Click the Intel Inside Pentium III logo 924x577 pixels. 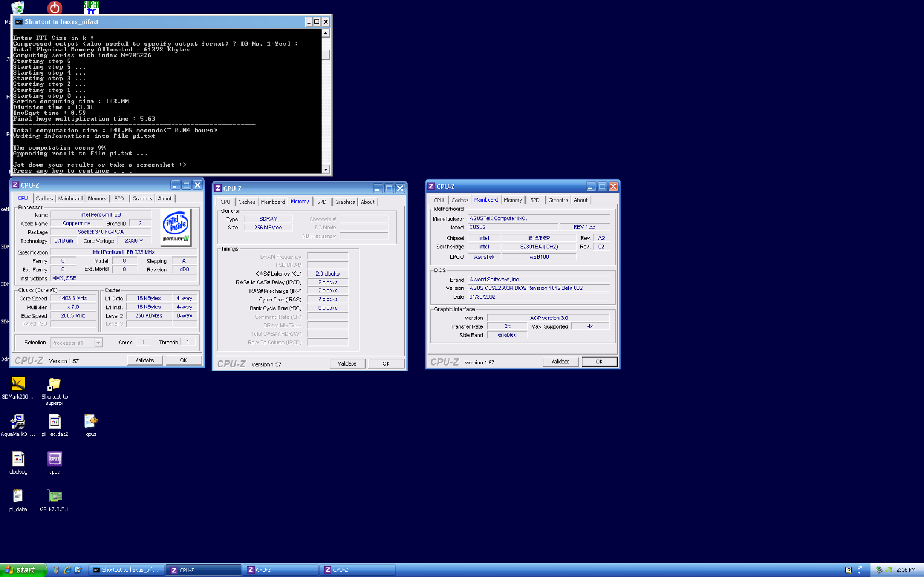click(x=176, y=228)
